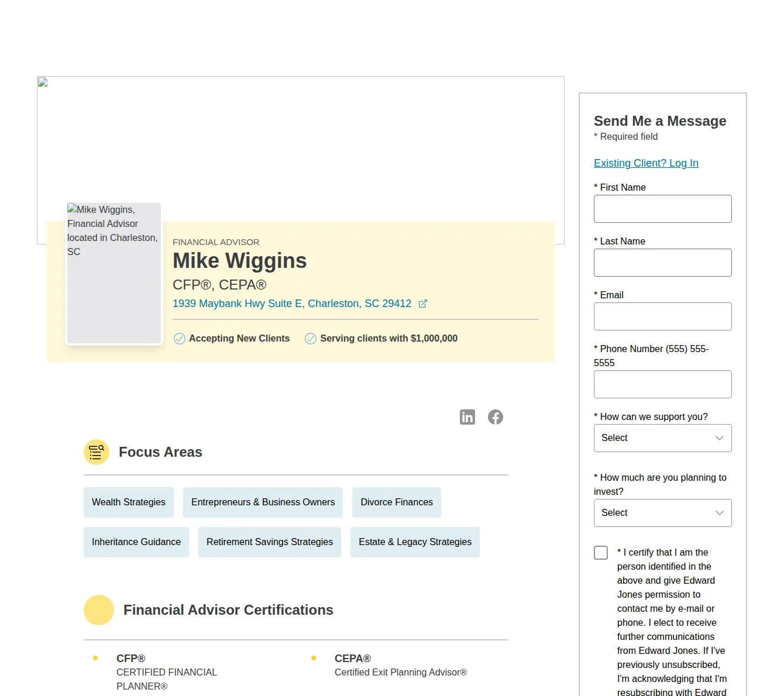
Task: Click the Accepting New Clients text
Action: pos(239,339)
